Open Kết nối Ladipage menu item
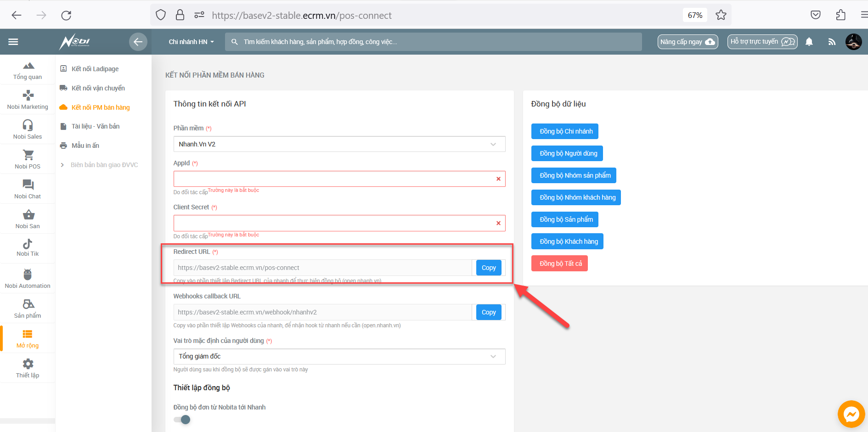 pos(95,69)
